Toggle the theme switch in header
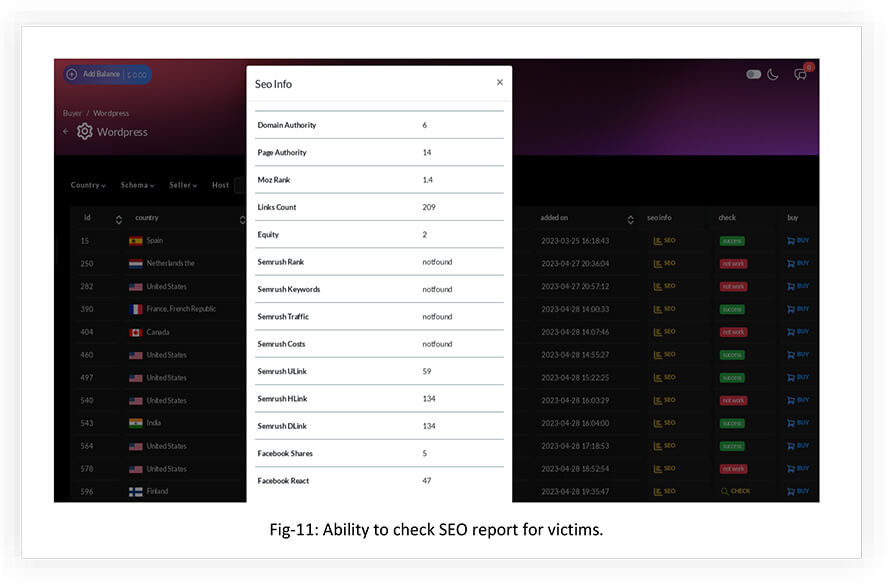895x588 pixels. click(x=753, y=74)
